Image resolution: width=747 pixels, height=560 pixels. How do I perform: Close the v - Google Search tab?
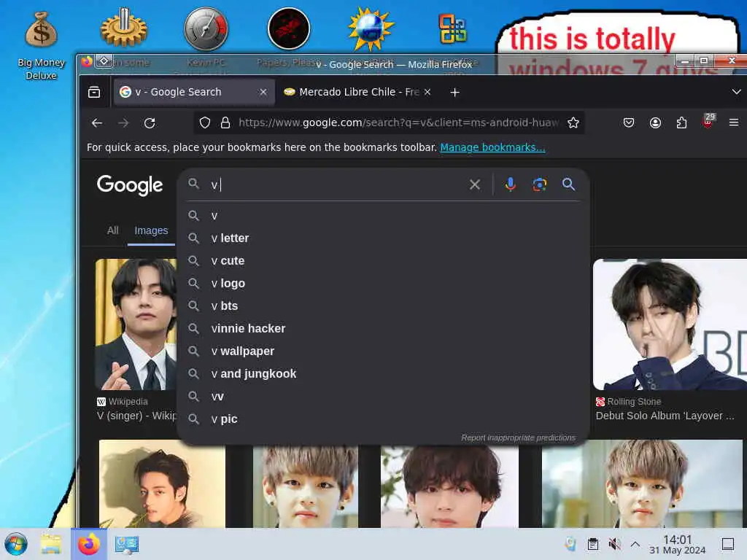[x=263, y=92]
